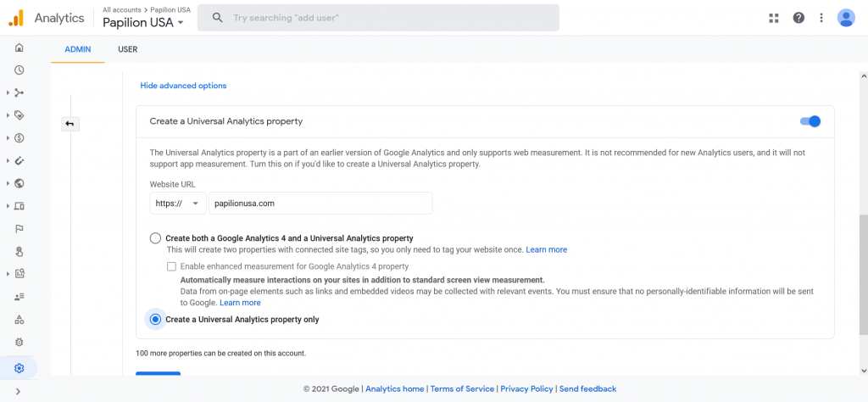Open Analytics home footer link
Viewport: 868px width, 402px height.
pos(395,388)
